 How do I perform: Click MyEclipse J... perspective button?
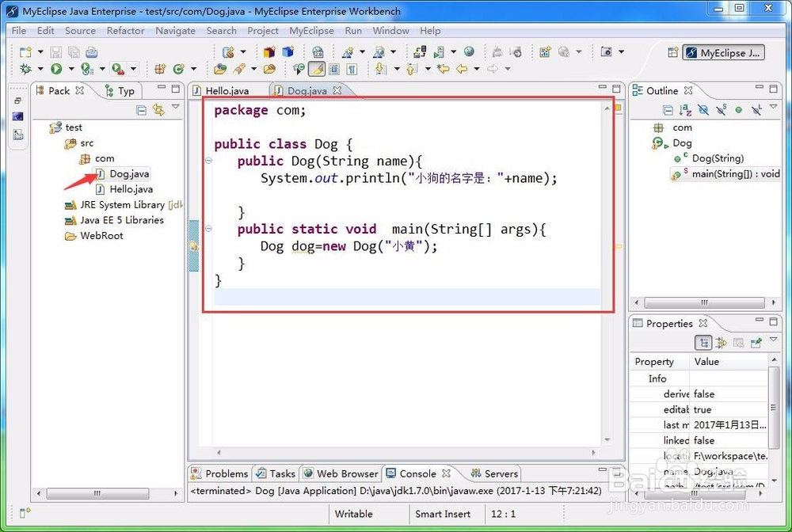pos(723,52)
